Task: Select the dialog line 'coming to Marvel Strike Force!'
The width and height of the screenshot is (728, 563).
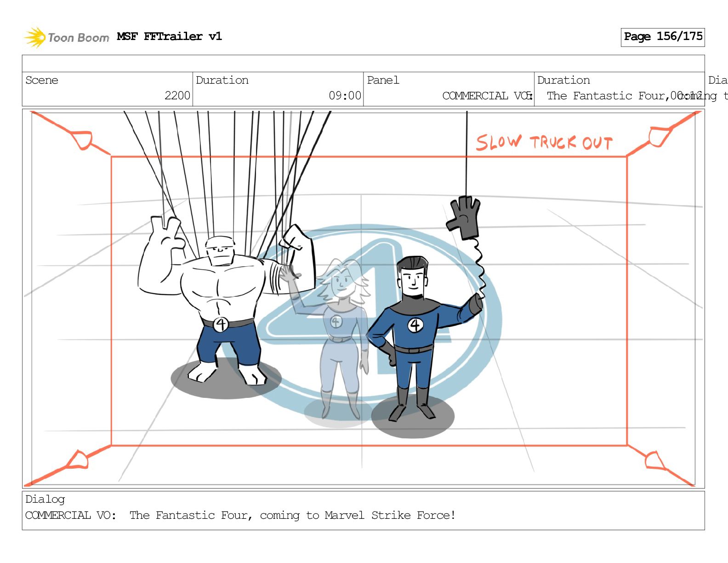Action: [358, 515]
